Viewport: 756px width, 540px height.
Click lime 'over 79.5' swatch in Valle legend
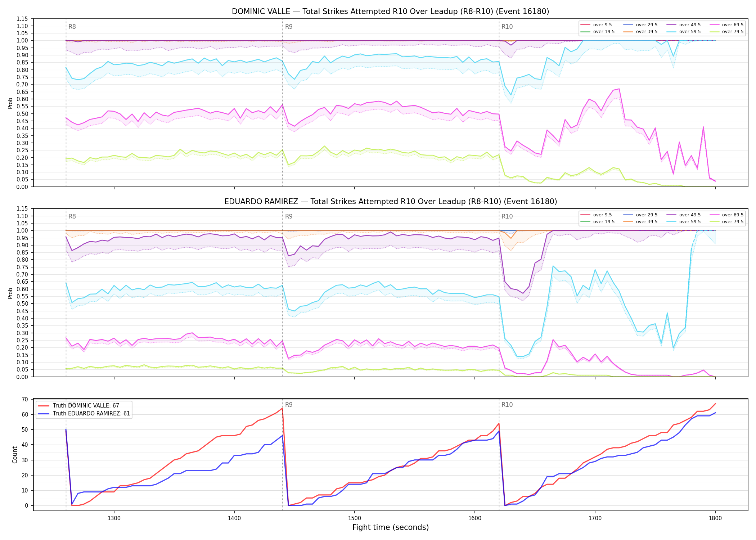coord(714,32)
